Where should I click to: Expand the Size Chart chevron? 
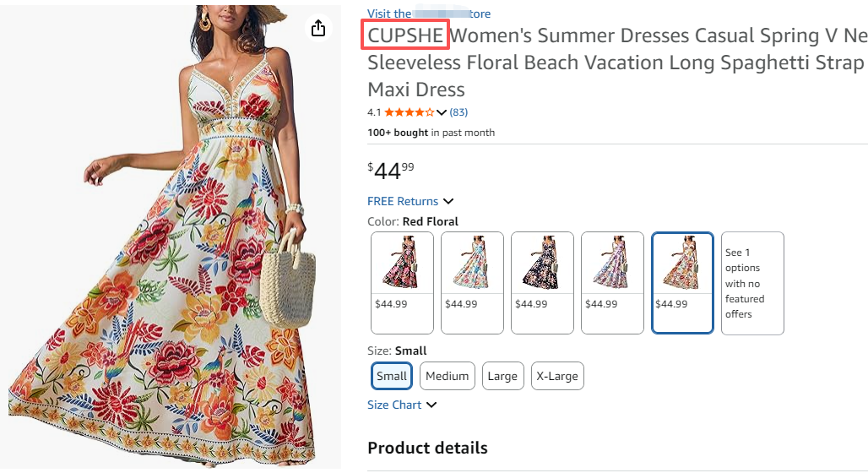[431, 405]
